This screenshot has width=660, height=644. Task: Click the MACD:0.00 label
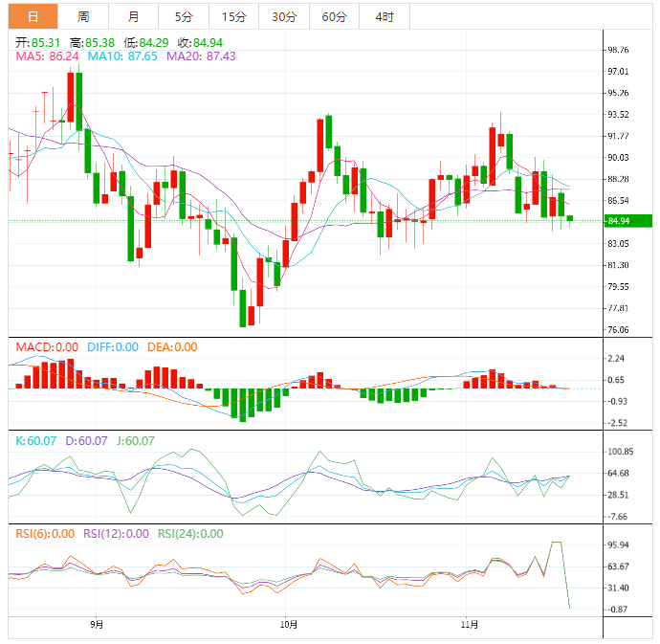pyautogui.click(x=47, y=347)
